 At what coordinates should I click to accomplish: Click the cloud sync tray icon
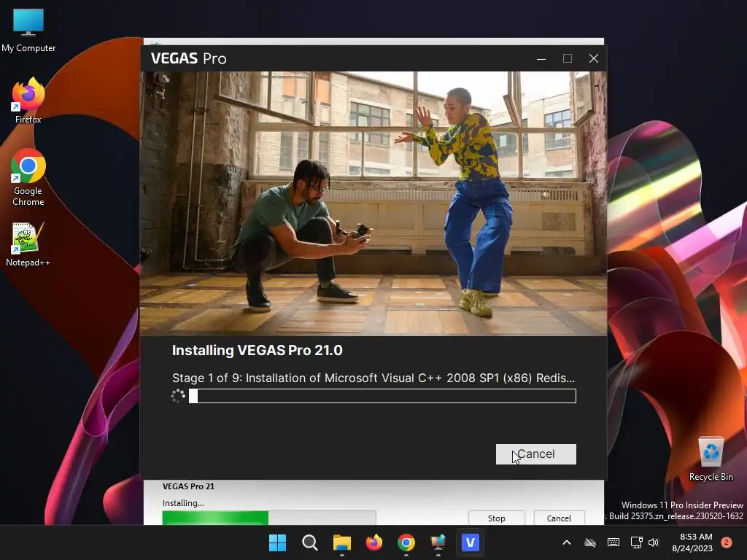pyautogui.click(x=589, y=542)
